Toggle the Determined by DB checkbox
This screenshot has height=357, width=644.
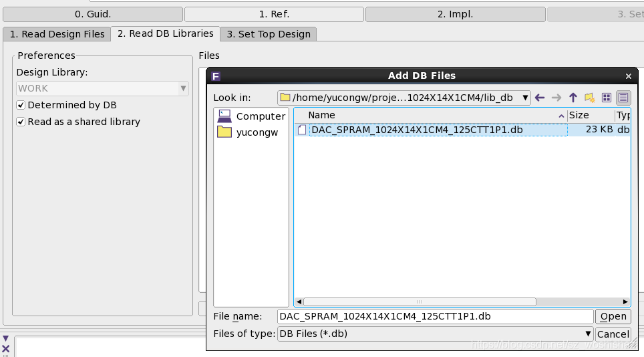21,105
